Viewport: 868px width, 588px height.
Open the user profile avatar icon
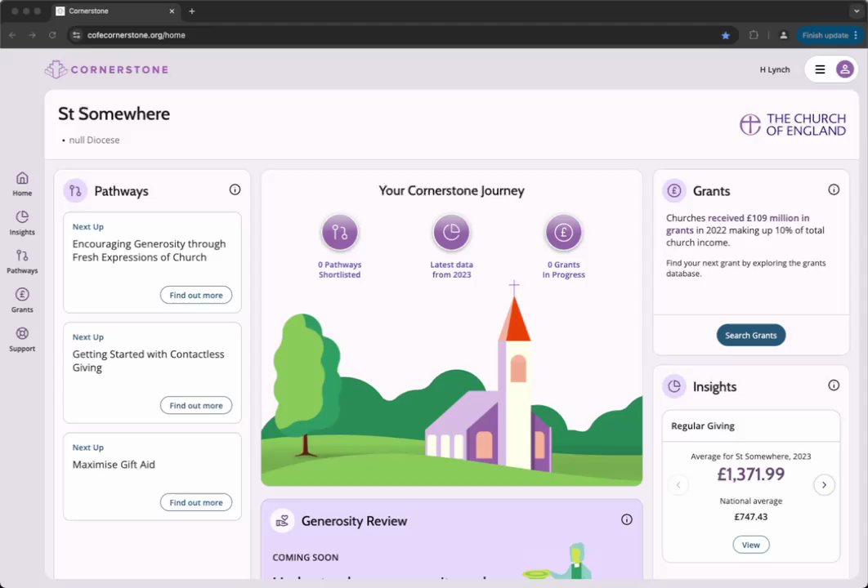click(x=844, y=69)
